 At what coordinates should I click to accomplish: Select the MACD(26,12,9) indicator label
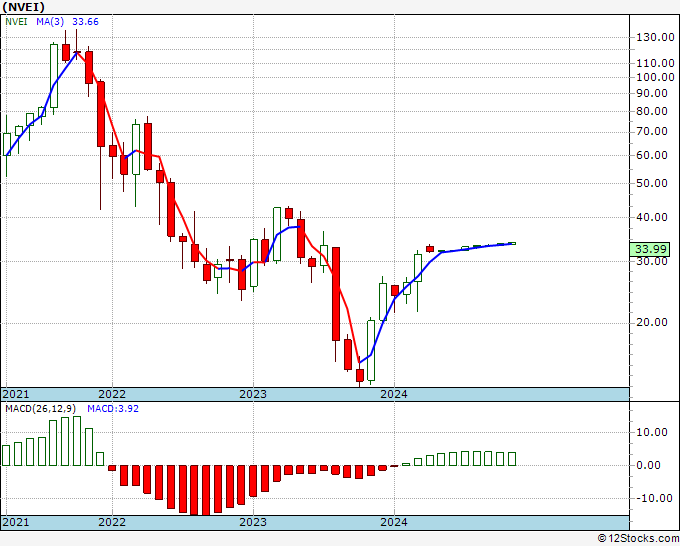click(x=41, y=409)
